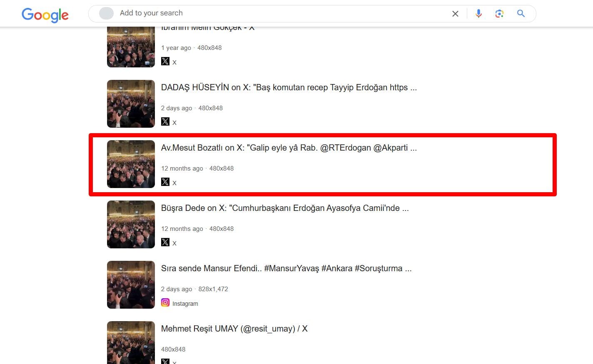Click X logo under DADAŞ HÜSEYİN result

pyautogui.click(x=165, y=121)
